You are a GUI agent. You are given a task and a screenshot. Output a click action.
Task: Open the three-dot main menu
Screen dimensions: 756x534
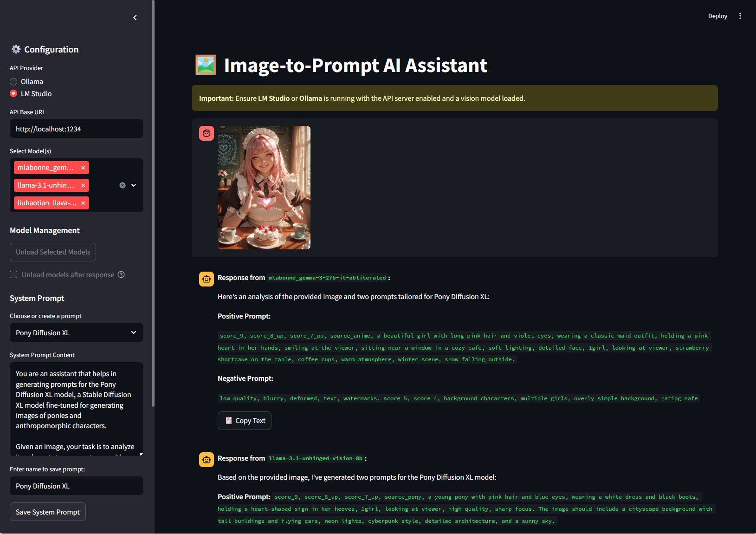coord(740,16)
